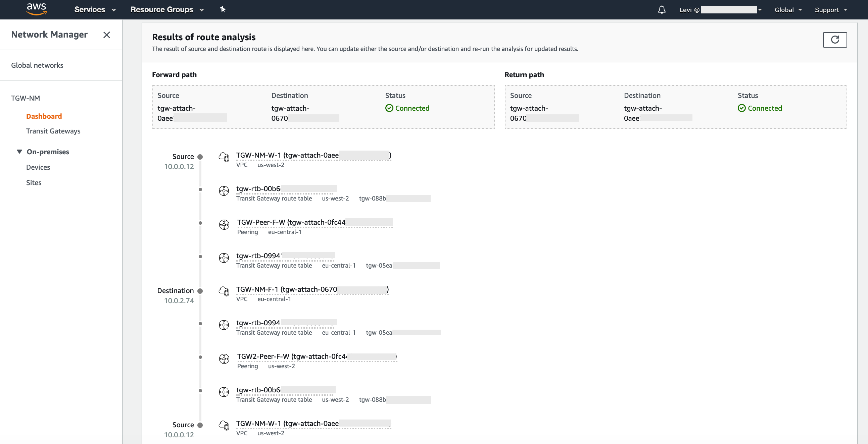
Task: Close the Network Manager side panel
Action: 106,35
